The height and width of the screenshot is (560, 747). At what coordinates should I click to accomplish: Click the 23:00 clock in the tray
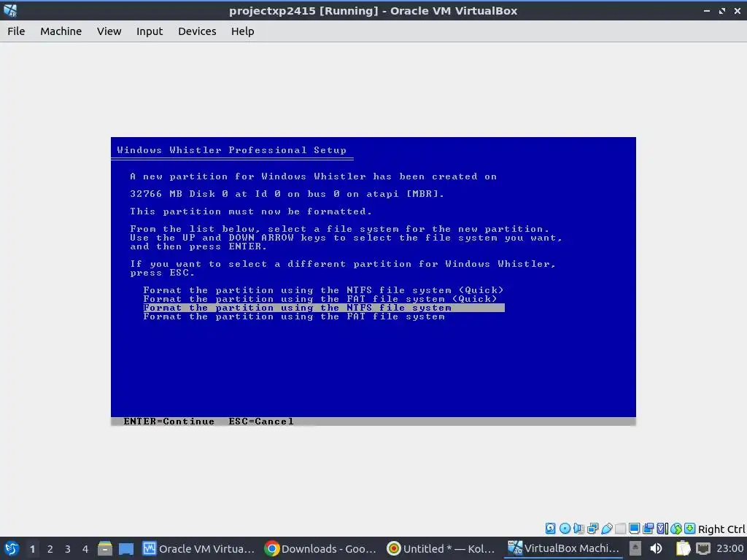pos(729,548)
